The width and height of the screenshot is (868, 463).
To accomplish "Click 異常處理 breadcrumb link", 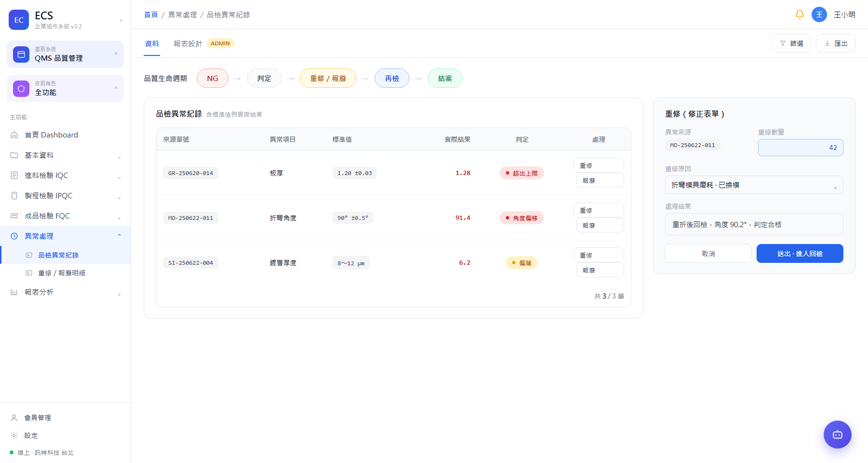I will pyautogui.click(x=182, y=15).
